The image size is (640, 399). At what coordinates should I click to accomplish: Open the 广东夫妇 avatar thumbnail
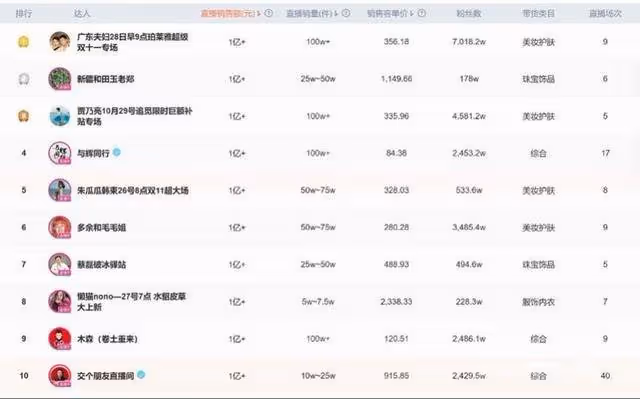60,42
